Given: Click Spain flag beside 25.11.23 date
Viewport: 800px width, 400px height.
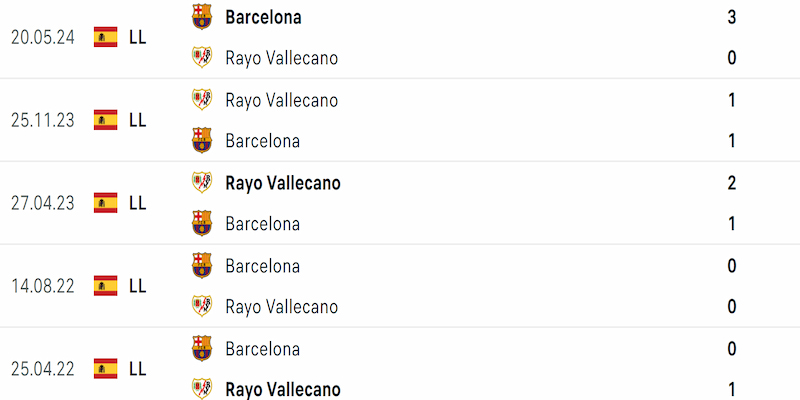Looking at the screenshot, I should (x=106, y=120).
